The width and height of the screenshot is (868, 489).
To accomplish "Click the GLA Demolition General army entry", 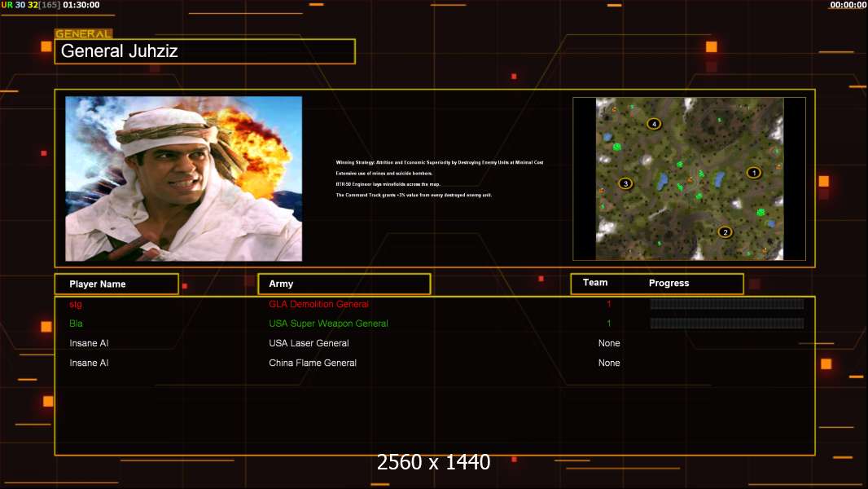I will tap(318, 305).
